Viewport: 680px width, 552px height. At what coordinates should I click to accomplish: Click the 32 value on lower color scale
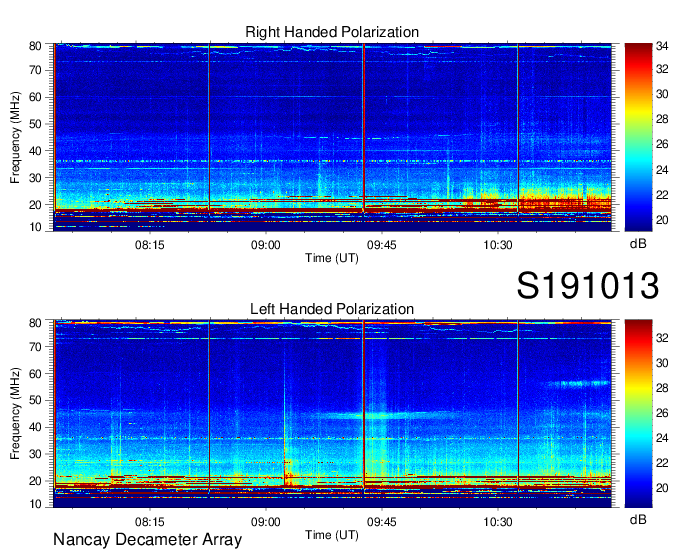(662, 338)
